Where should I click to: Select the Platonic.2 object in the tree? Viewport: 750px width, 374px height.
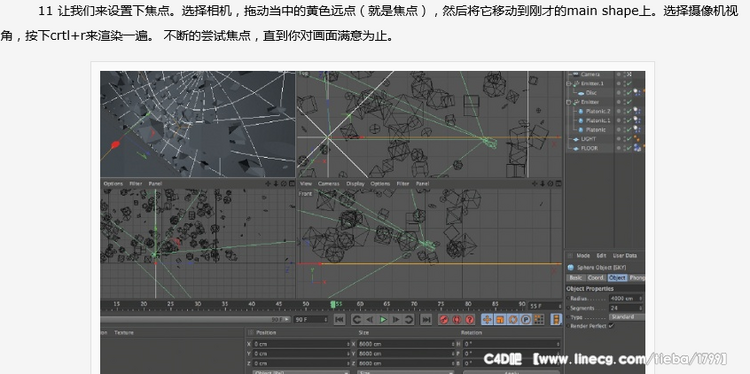[598, 111]
